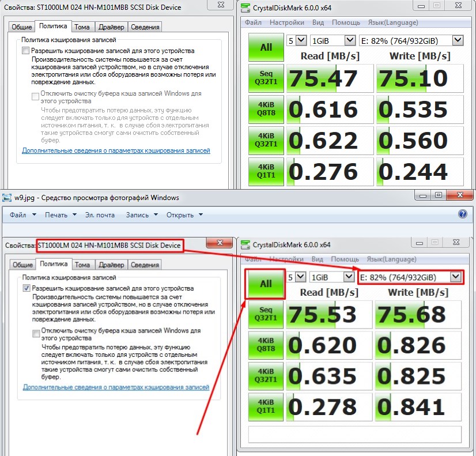Switch to Драйвер tab in lower properties window
Viewport: 476px width, 456px height.
pos(111,265)
